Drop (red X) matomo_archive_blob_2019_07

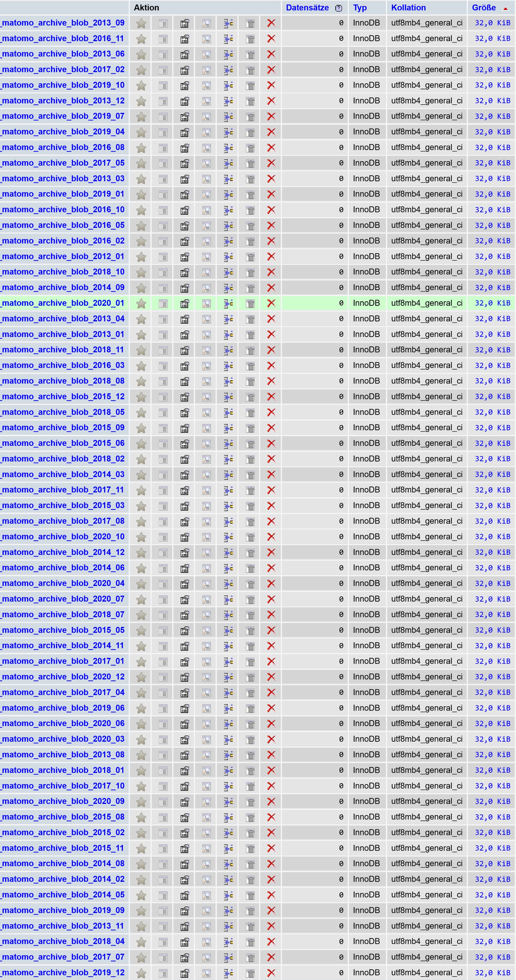(x=271, y=116)
